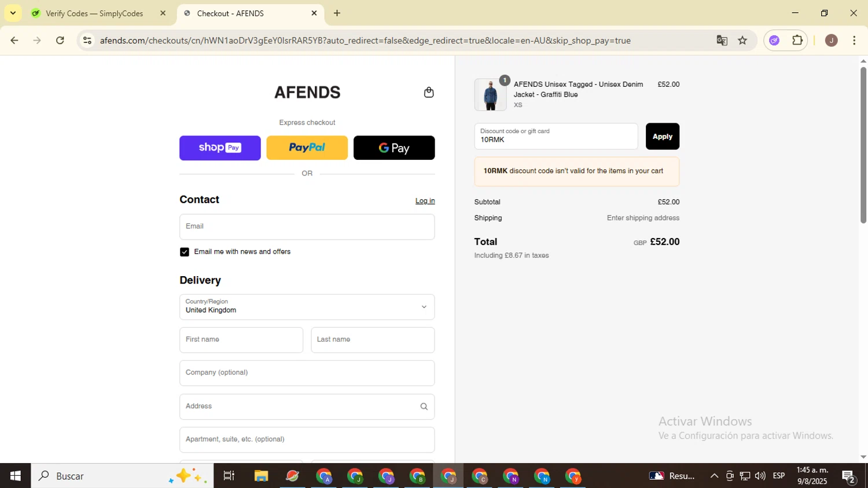This screenshot has height=488, width=868.
Task: Open the Chrome three-dot menu
Action: 854,41
